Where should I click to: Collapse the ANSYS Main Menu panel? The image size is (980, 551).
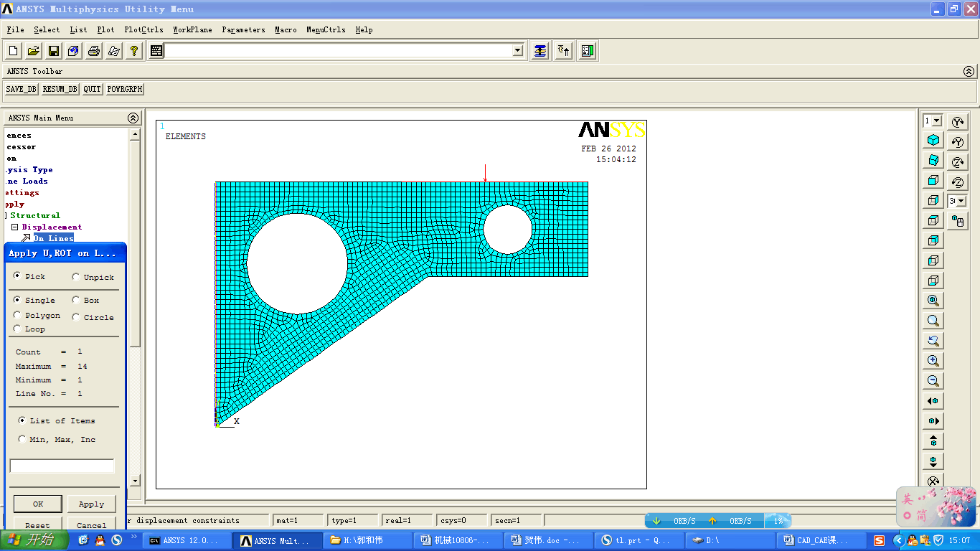click(133, 118)
